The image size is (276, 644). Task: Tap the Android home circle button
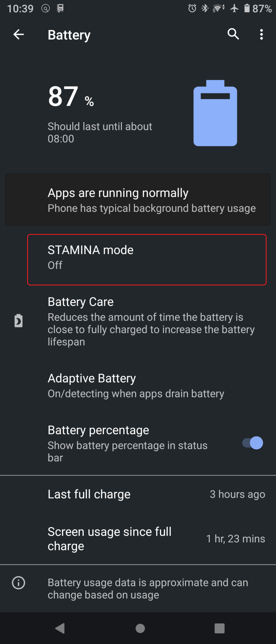(x=140, y=628)
